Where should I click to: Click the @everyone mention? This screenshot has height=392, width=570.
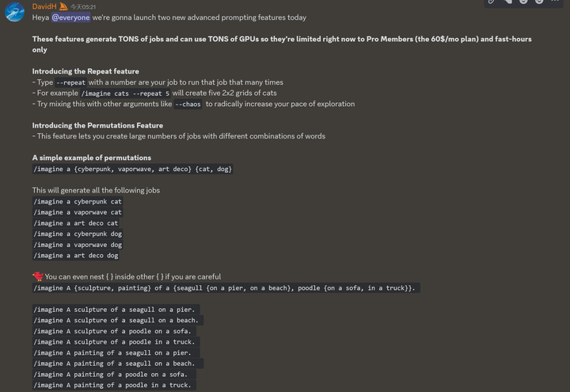(70, 17)
